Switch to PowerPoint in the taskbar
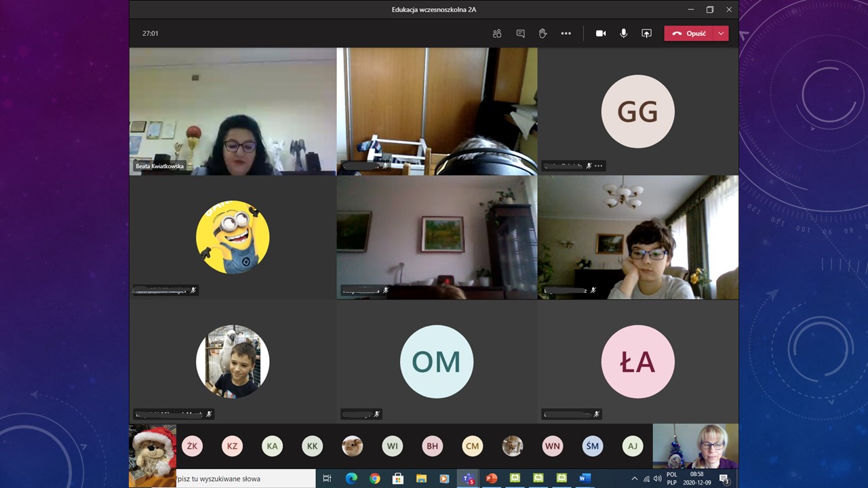Viewport: 868px width, 488px height. click(x=492, y=479)
